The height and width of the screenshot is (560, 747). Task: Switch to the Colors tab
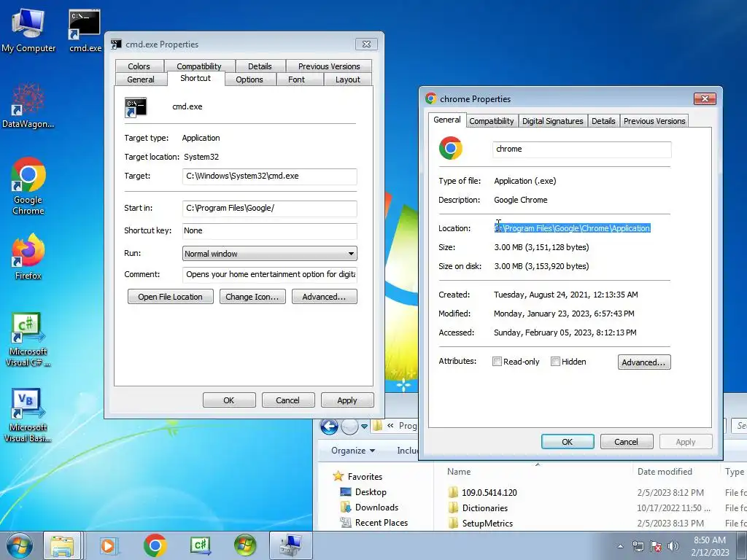139,66
